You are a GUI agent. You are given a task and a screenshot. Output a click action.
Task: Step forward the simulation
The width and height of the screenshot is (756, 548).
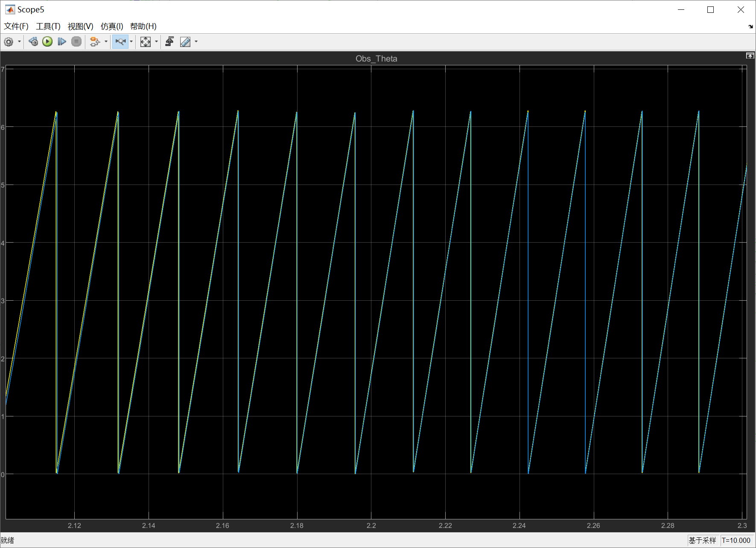61,41
